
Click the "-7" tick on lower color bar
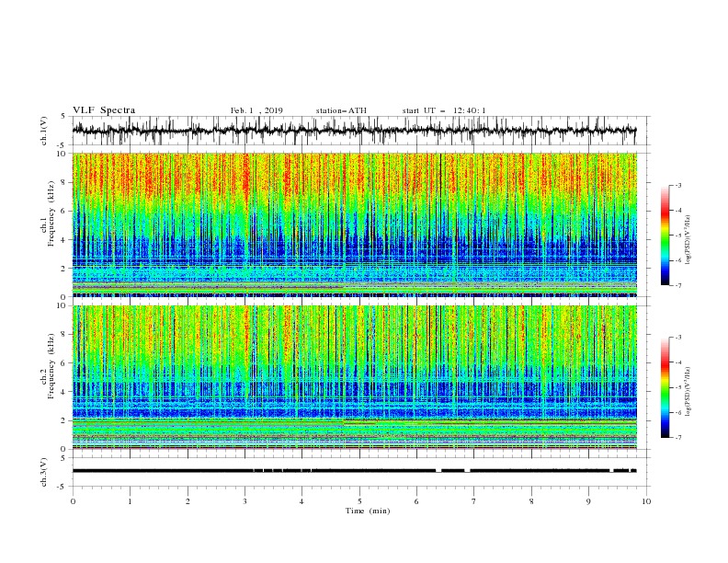coord(677,438)
